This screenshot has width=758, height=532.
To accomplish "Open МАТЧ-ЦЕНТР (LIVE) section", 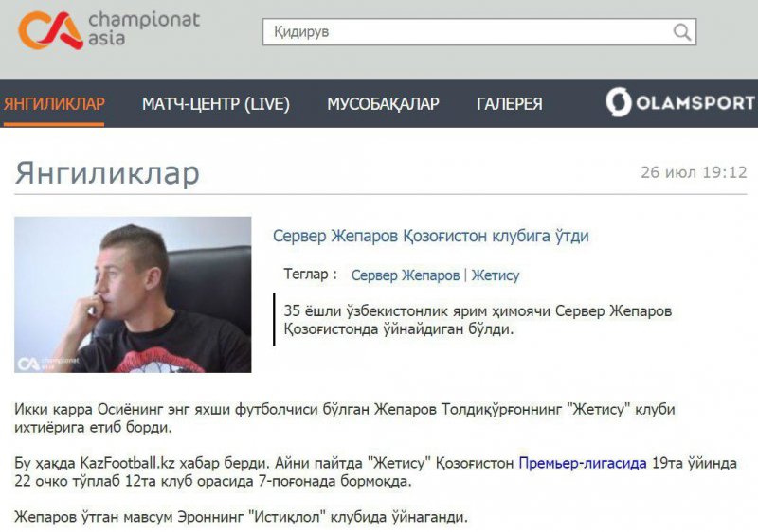I will click(x=216, y=104).
